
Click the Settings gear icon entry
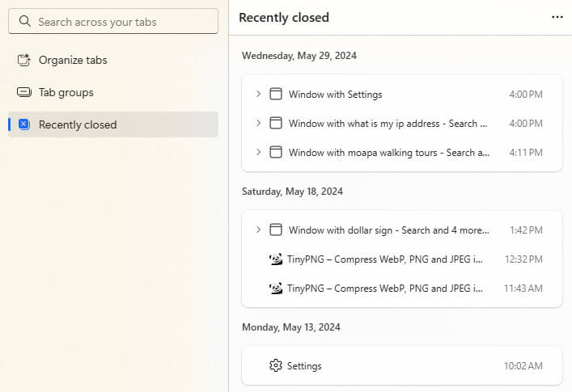pos(276,365)
